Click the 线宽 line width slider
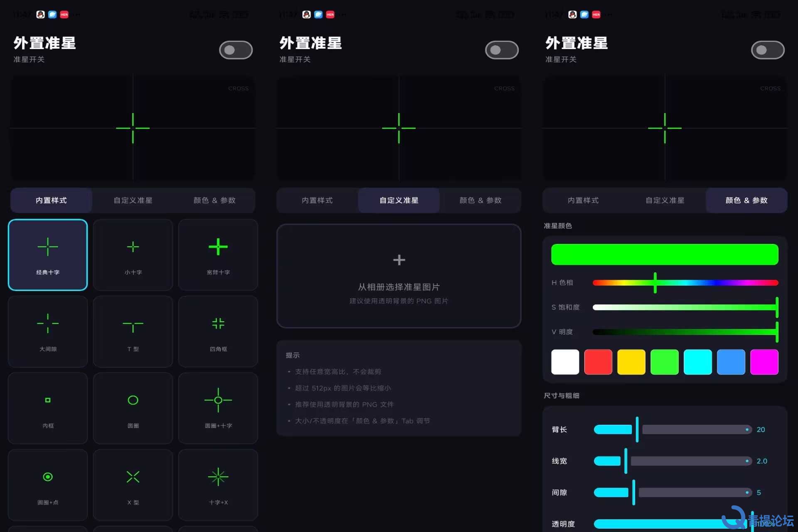Screen dimensions: 798x532 [673, 461]
